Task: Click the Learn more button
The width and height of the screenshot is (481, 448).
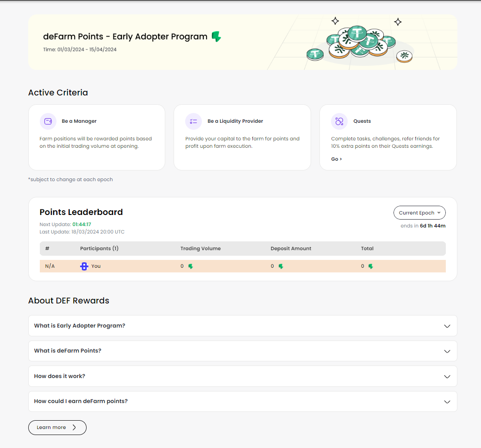Action: point(57,428)
